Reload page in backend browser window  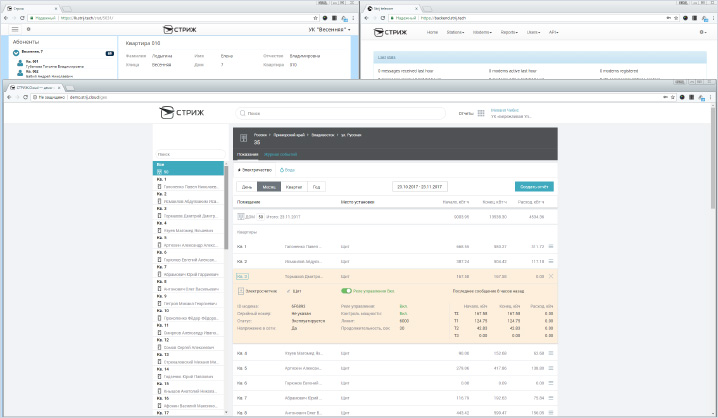[383, 18]
